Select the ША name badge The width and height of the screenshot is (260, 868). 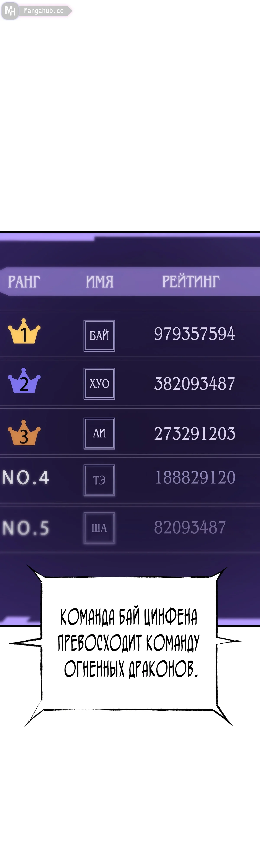[99, 528]
